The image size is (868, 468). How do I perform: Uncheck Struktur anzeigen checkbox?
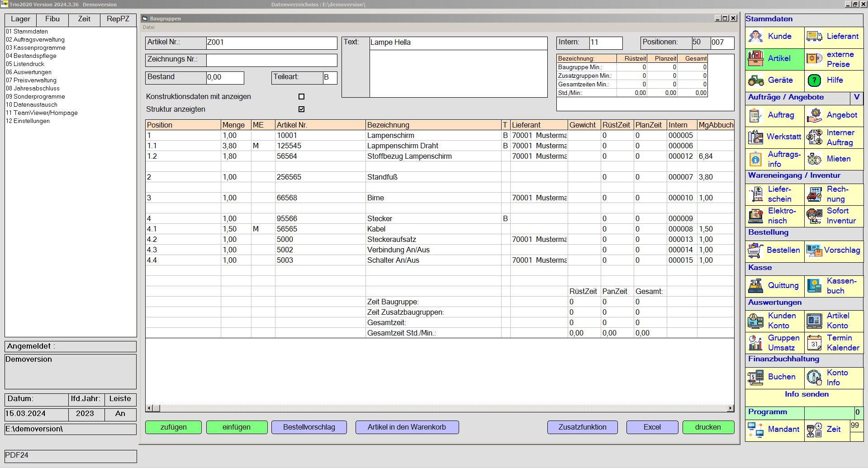[x=302, y=109]
